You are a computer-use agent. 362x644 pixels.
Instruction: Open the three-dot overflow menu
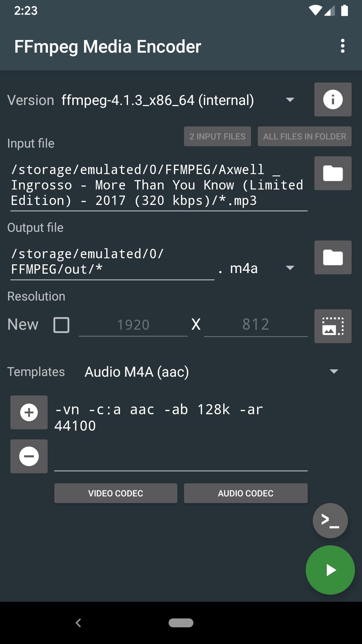tap(342, 46)
